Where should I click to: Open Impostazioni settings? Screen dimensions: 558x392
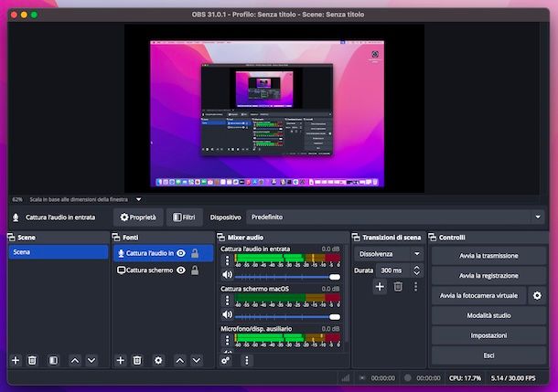(x=488, y=335)
